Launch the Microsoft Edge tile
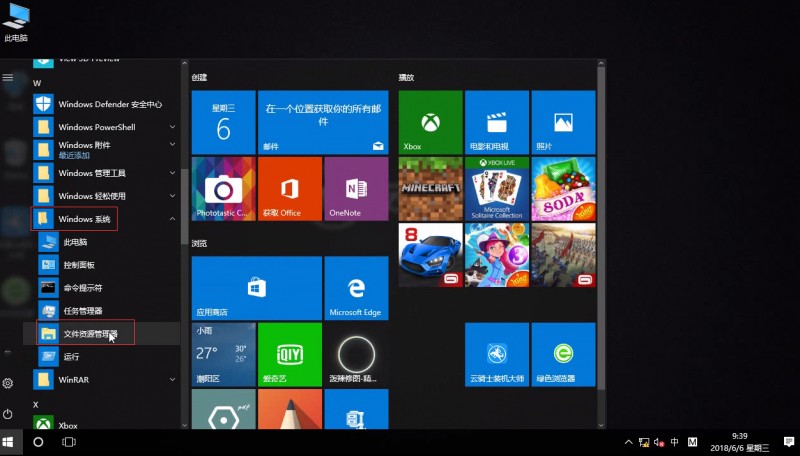The width and height of the screenshot is (800, 456). [x=356, y=288]
